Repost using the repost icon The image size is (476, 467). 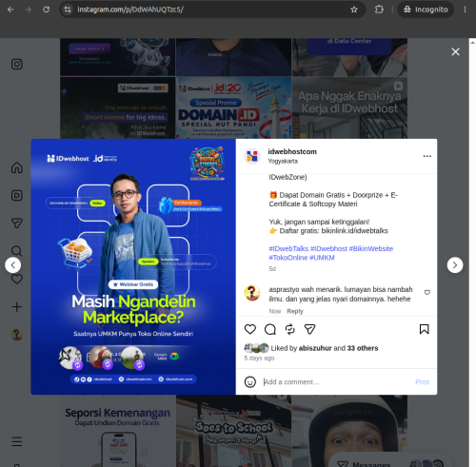click(290, 329)
